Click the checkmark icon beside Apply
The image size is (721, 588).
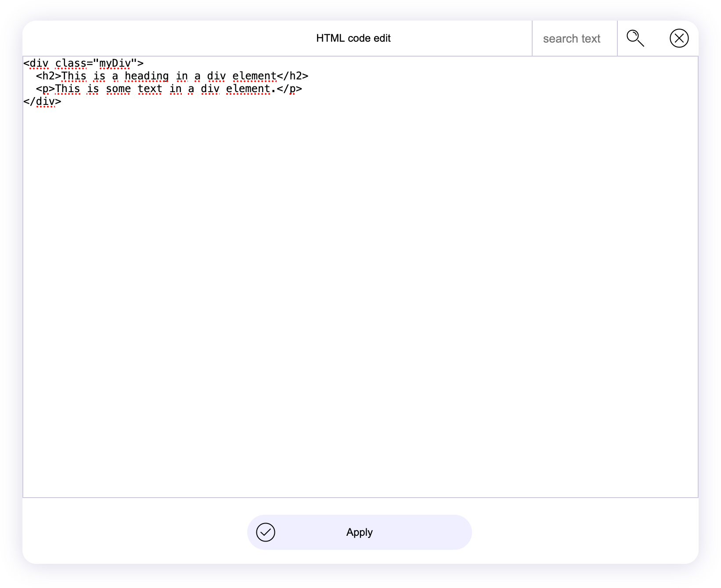pos(266,532)
